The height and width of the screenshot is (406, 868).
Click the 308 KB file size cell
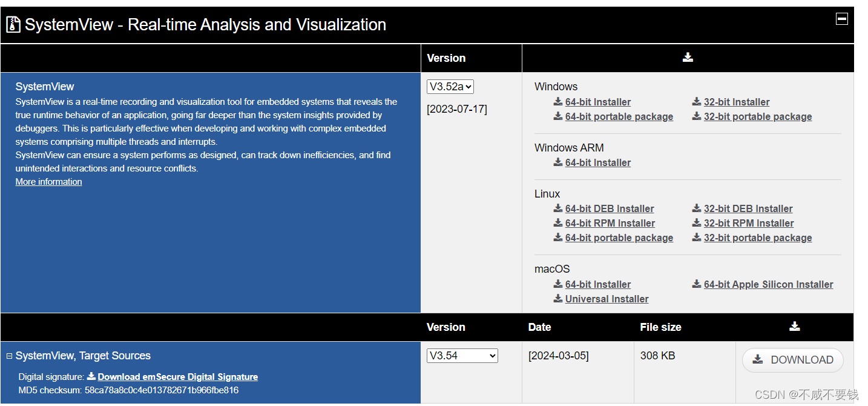tap(658, 356)
